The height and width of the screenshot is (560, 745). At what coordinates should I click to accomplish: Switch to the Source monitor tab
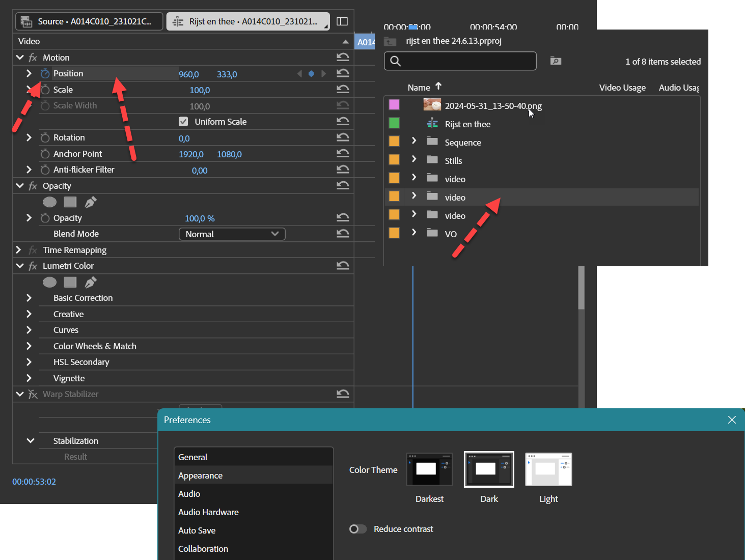click(89, 21)
